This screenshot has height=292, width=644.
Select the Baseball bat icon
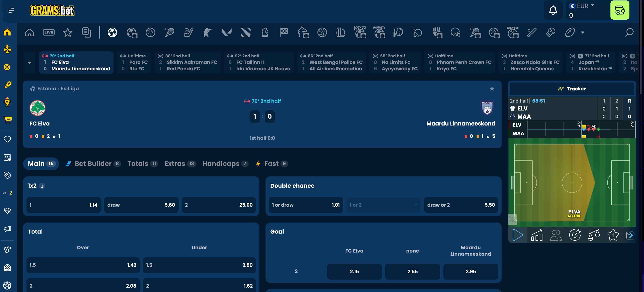coord(531,32)
